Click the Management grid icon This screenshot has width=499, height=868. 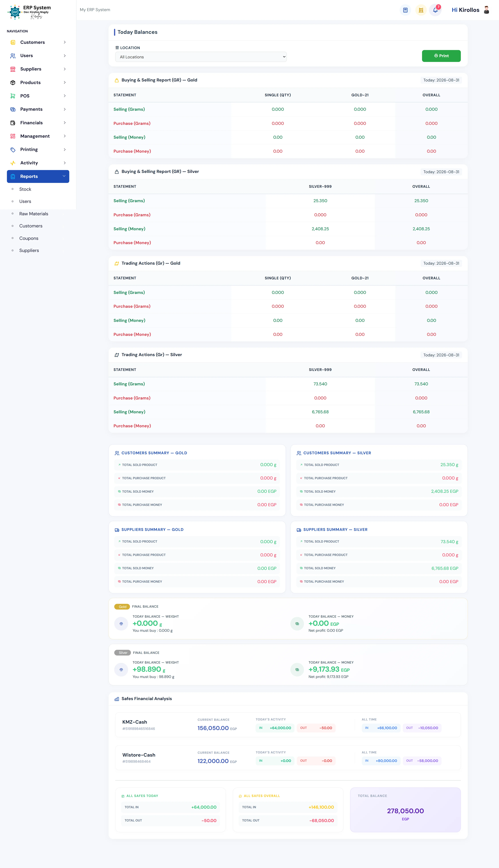[13, 136]
